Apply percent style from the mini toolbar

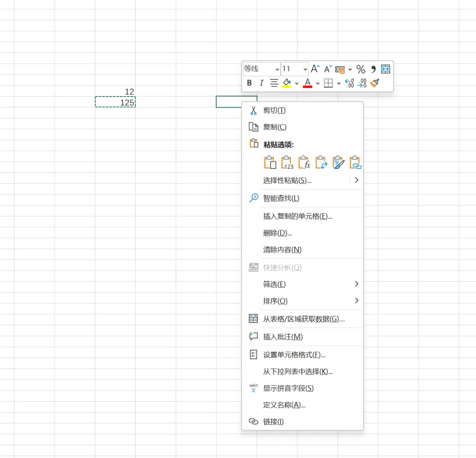click(361, 69)
